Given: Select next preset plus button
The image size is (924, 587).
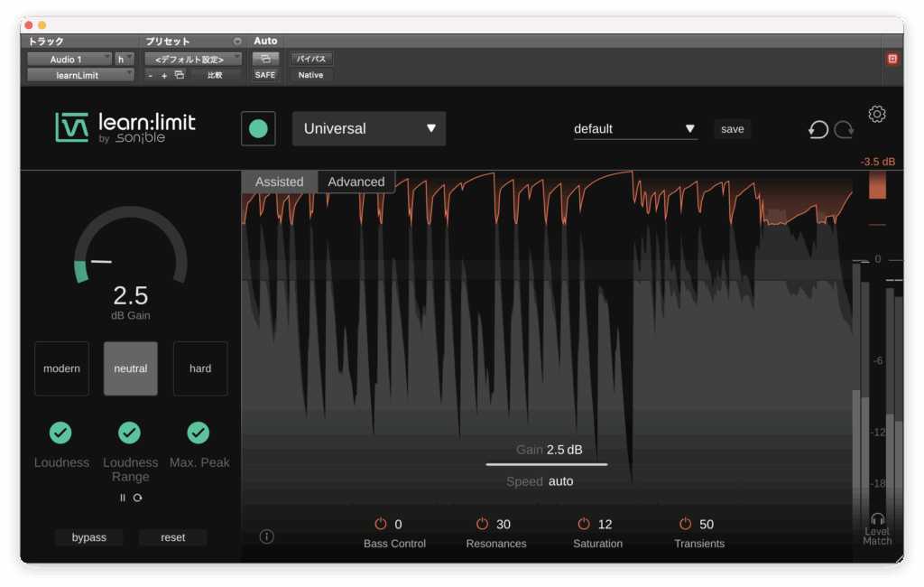Looking at the screenshot, I should tap(164, 76).
